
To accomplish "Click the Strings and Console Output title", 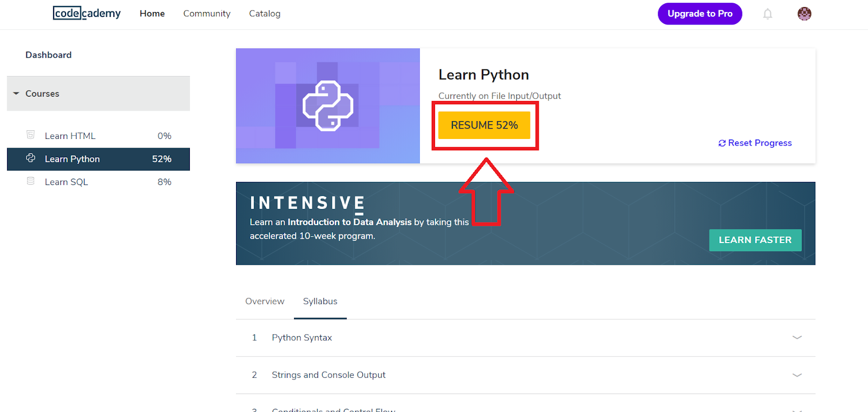I will 329,375.
